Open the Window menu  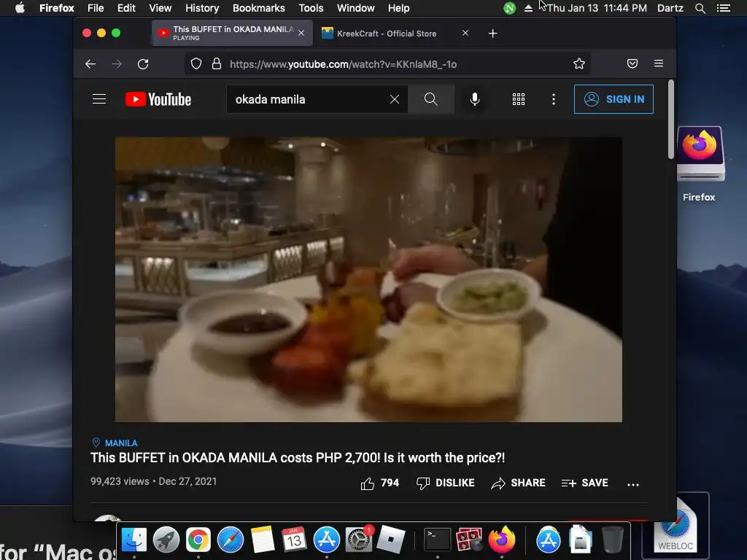tap(356, 8)
